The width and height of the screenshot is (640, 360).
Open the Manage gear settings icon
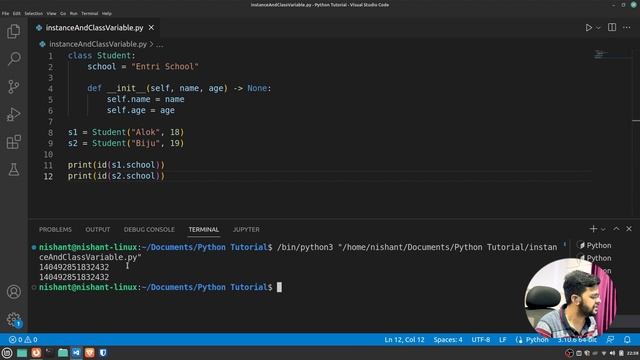[13, 319]
